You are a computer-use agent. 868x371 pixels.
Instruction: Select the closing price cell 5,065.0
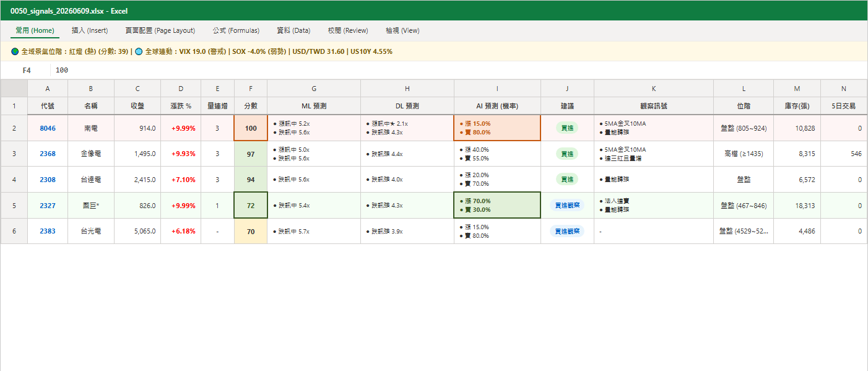[137, 231]
